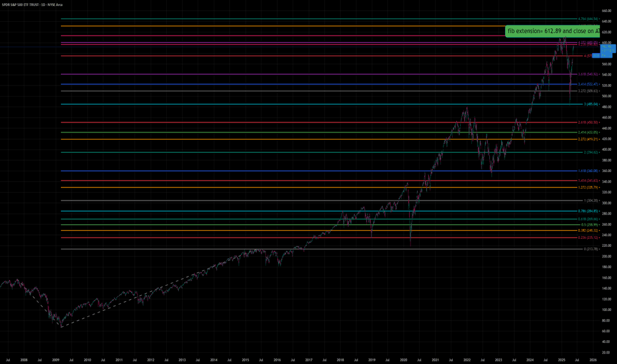Click the 2009 year label on time axis
617x364 pixels.
click(x=56, y=360)
